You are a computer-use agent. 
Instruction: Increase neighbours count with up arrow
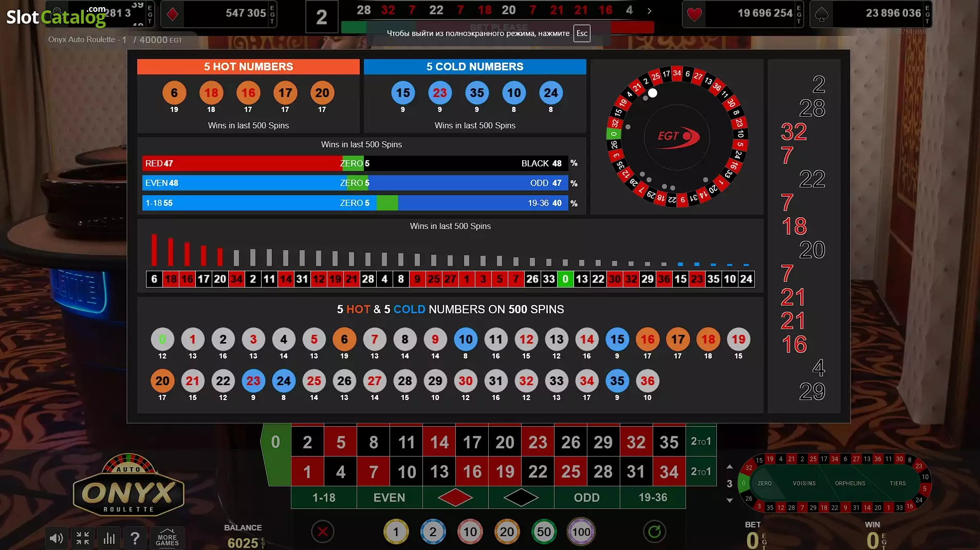pyautogui.click(x=729, y=467)
